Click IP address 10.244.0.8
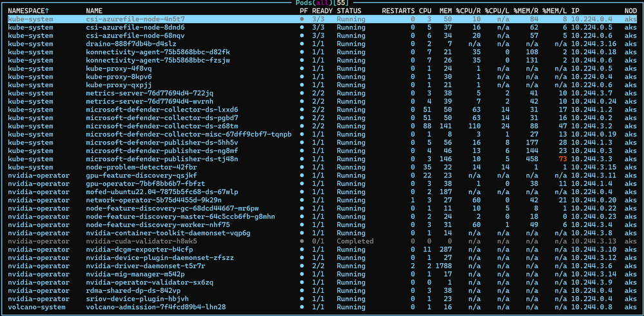The width and height of the screenshot is (644, 316). tap(592, 306)
